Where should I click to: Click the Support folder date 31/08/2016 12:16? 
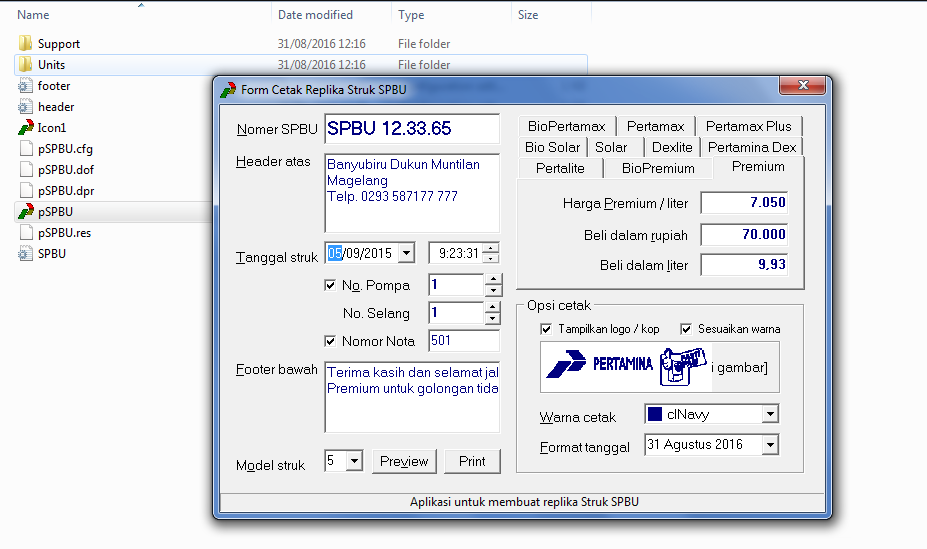[x=322, y=44]
